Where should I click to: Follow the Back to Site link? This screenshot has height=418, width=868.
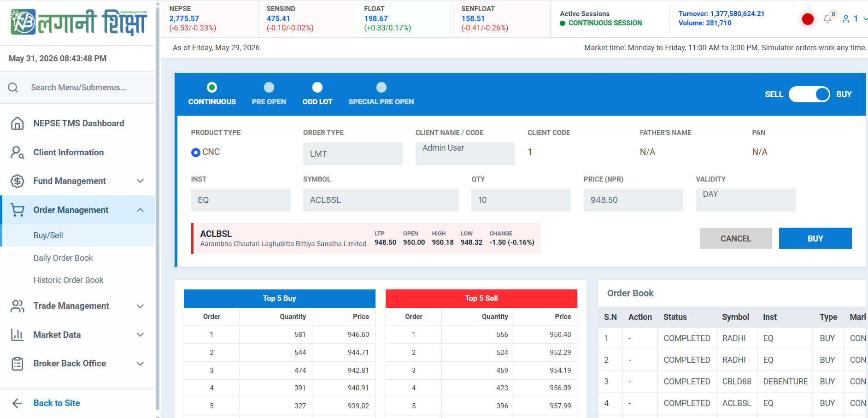click(57, 403)
